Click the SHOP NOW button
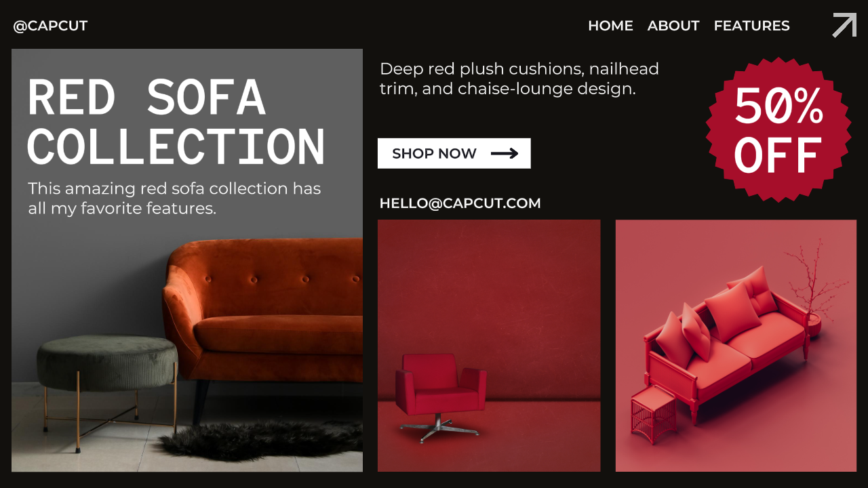 click(454, 153)
